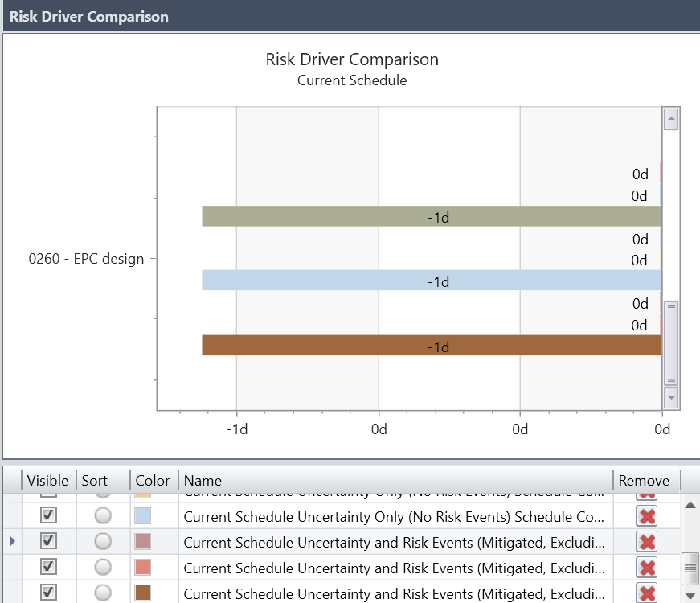Viewport: 700px width, 603px height.
Task: Click red X in dusty rose row
Action: pyautogui.click(x=646, y=542)
